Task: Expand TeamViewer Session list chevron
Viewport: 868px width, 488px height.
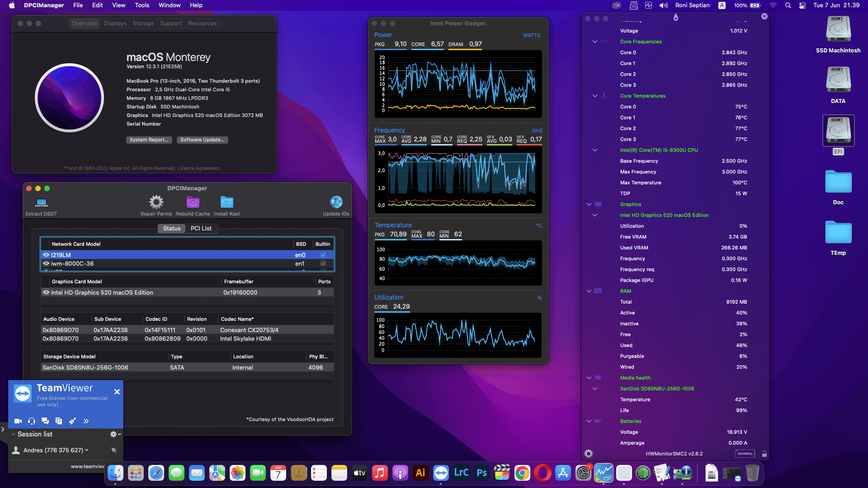Action: pos(13,434)
